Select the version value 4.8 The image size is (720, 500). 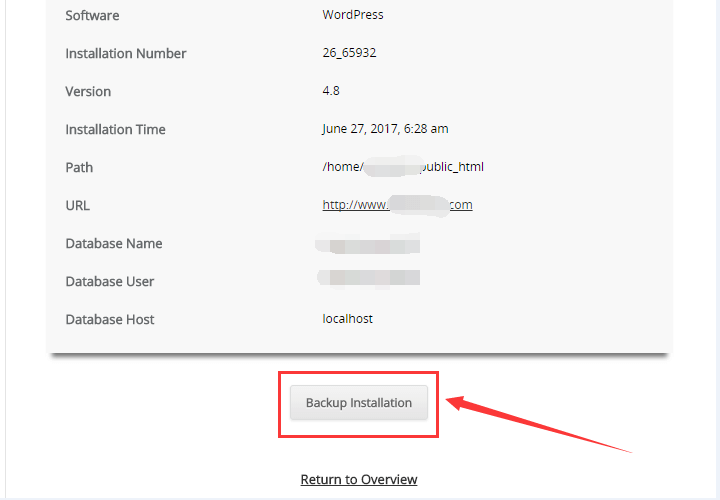click(x=331, y=91)
